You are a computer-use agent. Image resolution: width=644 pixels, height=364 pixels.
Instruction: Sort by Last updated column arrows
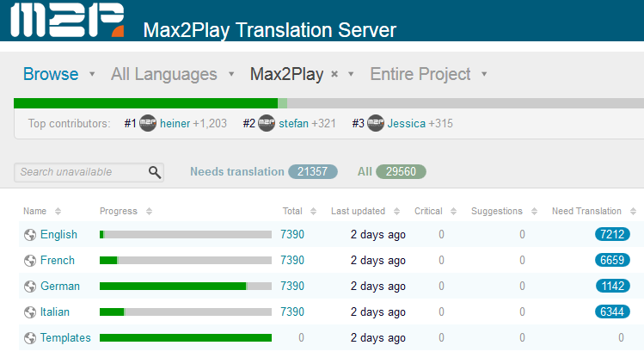click(396, 211)
